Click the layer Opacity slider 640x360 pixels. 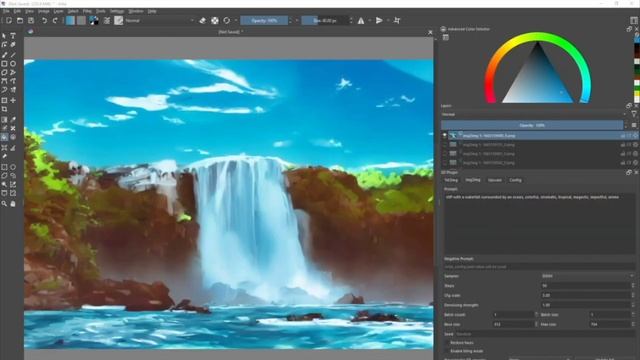pos(532,125)
